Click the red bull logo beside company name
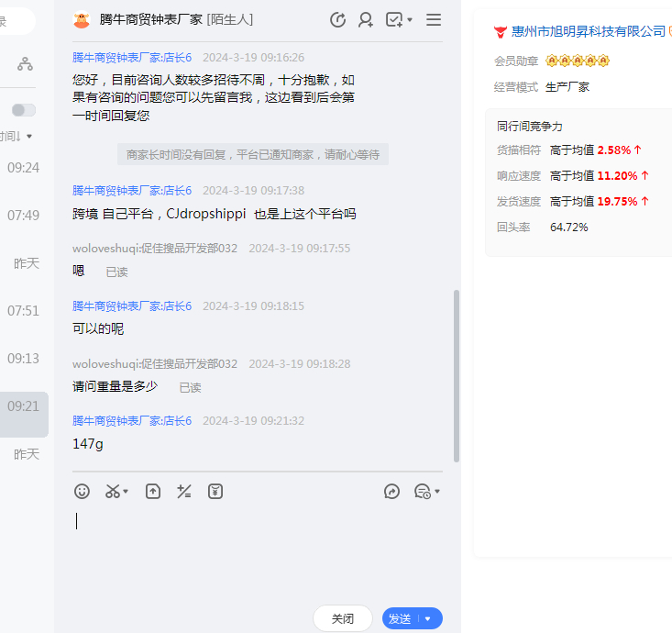This screenshot has width=672, height=633. 501,32
